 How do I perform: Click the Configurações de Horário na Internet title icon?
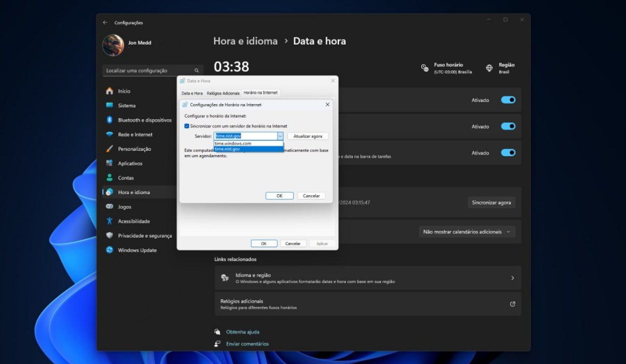click(x=185, y=105)
